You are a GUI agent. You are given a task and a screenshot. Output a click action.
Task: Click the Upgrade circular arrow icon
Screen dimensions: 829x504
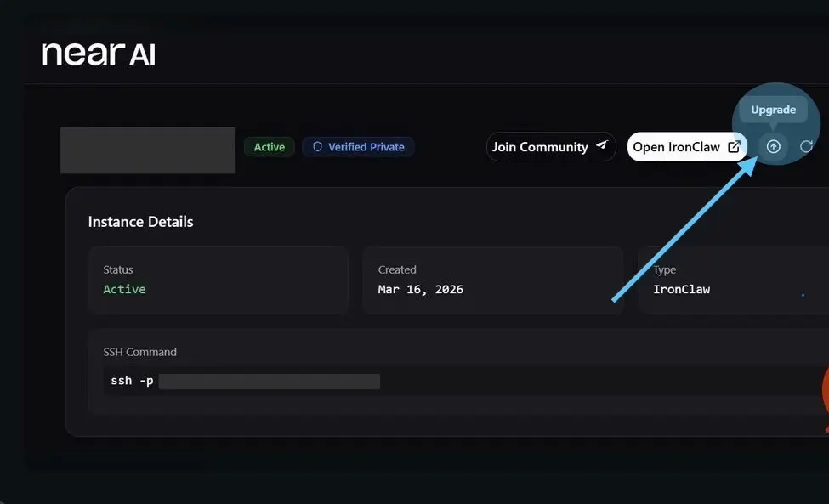click(773, 146)
